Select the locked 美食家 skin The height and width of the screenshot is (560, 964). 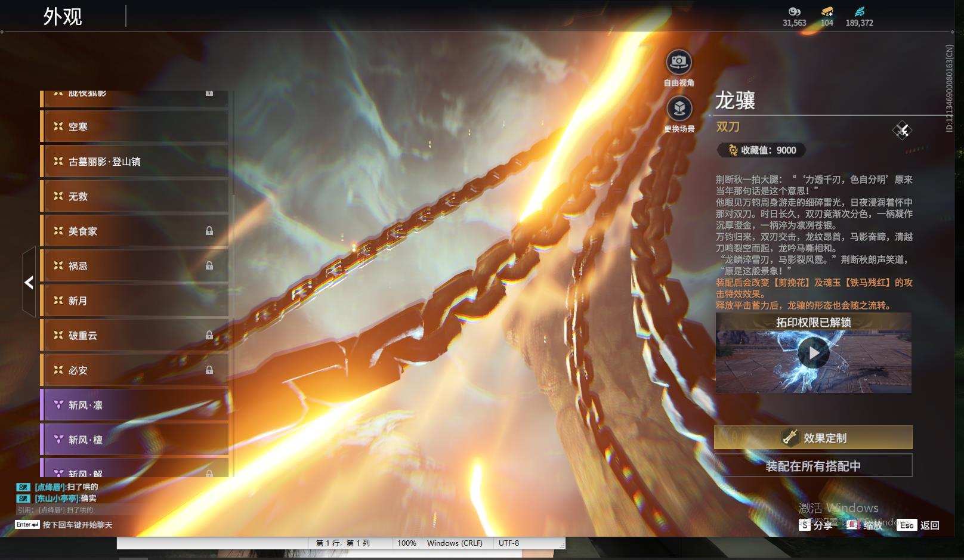point(134,231)
